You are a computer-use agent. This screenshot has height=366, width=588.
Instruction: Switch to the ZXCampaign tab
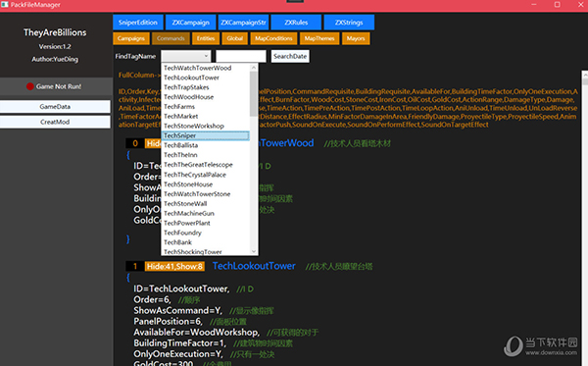[x=190, y=23]
